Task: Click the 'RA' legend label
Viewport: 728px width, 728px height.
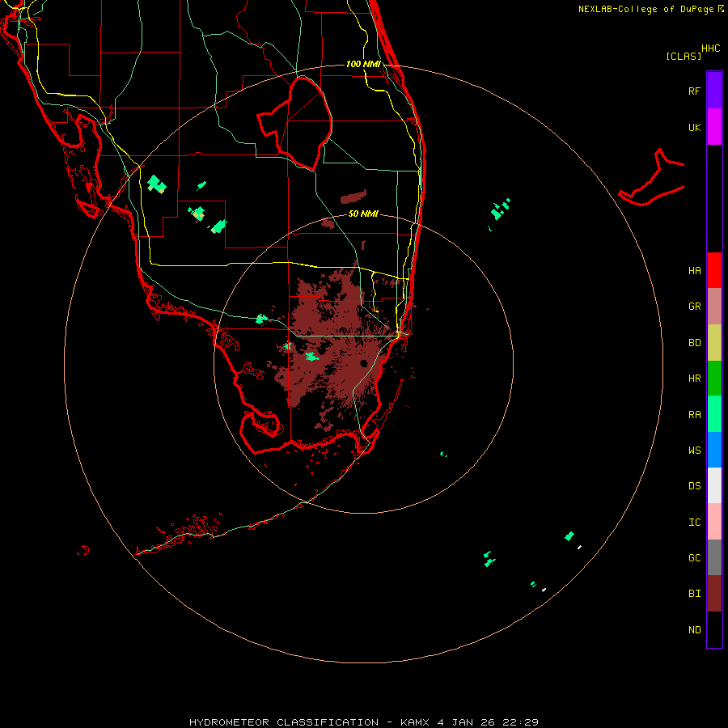Action: (x=694, y=415)
